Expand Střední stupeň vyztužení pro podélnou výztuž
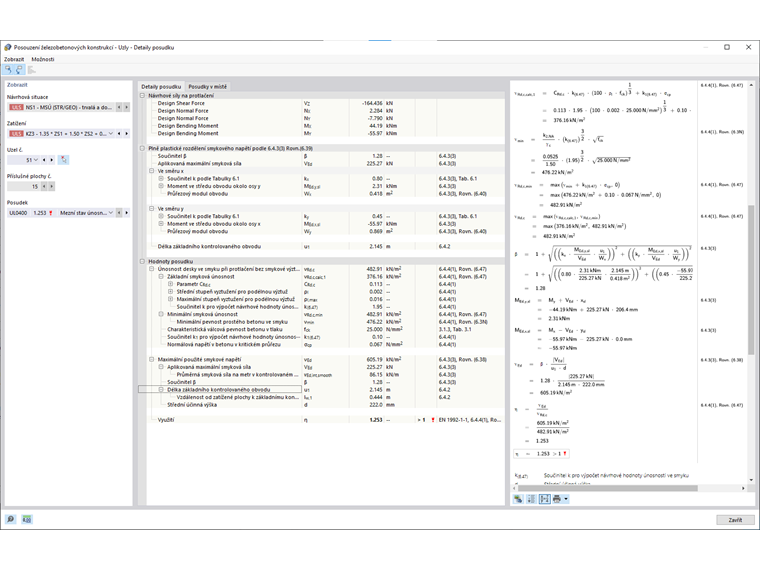The width and height of the screenshot is (760, 570). [x=171, y=291]
